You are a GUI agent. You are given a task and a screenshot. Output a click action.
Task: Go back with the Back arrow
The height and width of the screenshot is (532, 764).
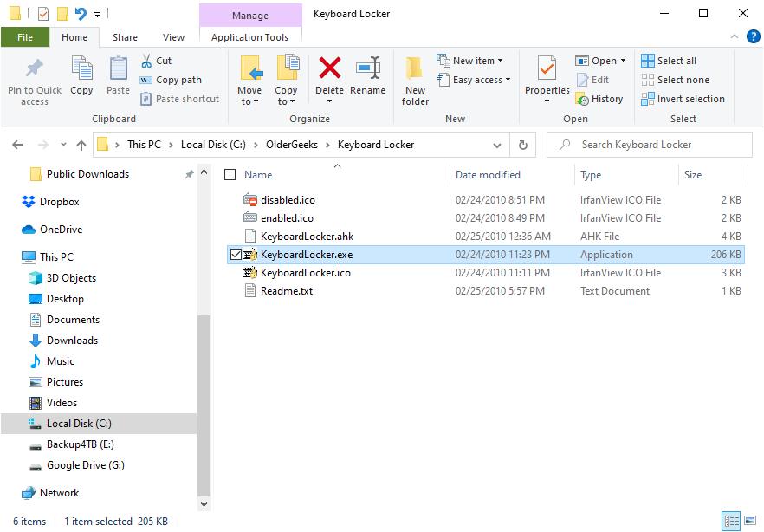coord(17,145)
